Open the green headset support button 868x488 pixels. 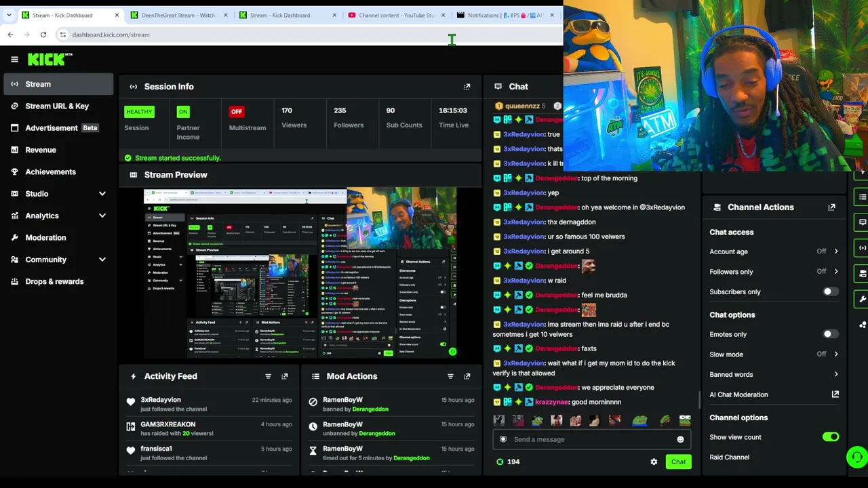(857, 457)
